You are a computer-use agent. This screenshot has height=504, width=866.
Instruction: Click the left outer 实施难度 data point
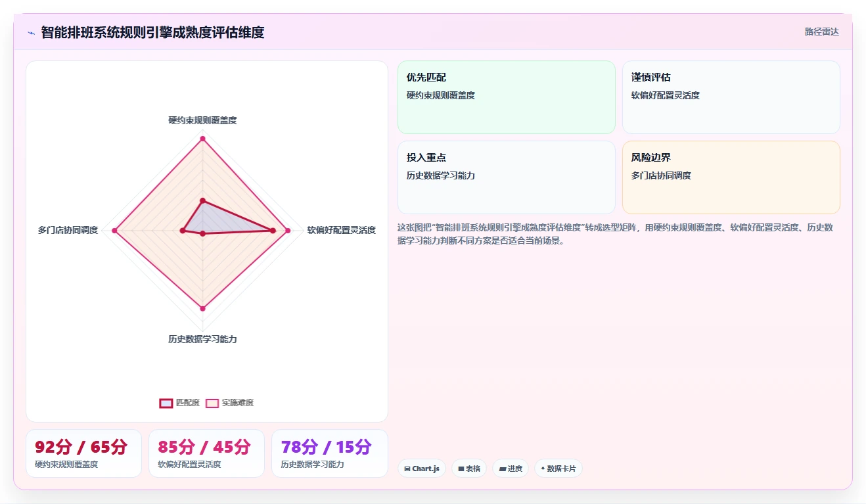coord(114,230)
